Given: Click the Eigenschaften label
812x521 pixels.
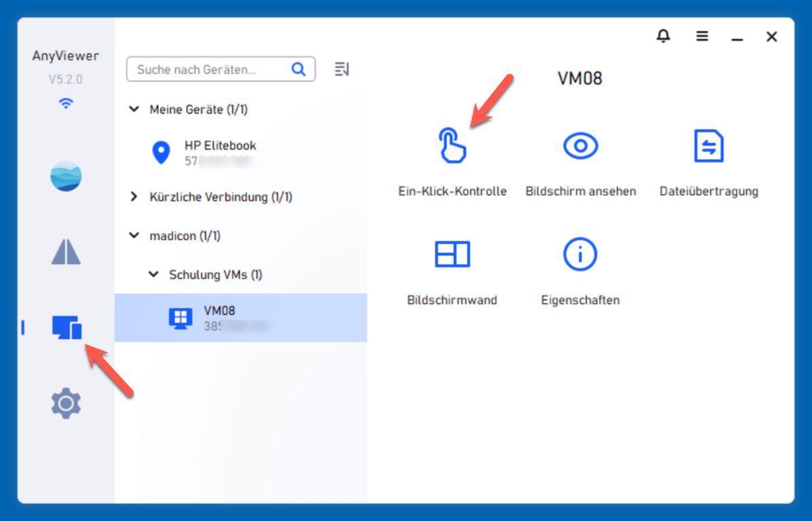Looking at the screenshot, I should (x=580, y=300).
